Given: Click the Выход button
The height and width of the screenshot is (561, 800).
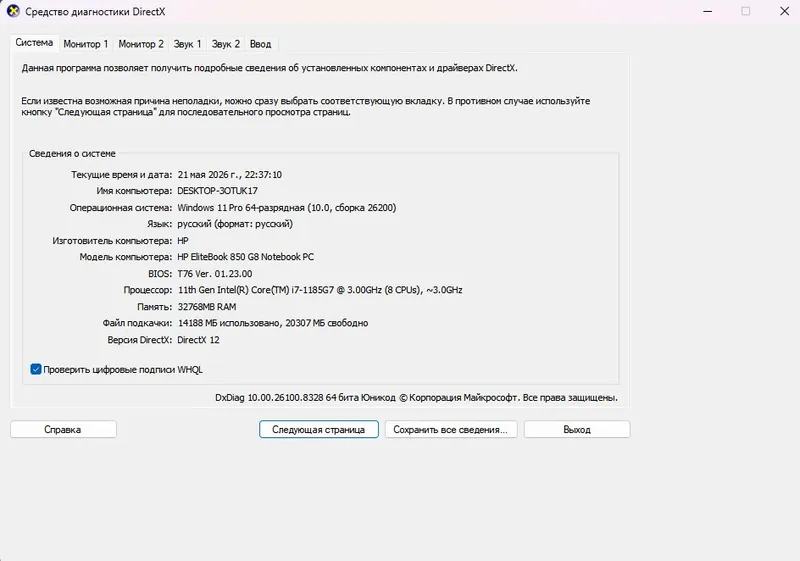Looking at the screenshot, I should pyautogui.click(x=577, y=429).
